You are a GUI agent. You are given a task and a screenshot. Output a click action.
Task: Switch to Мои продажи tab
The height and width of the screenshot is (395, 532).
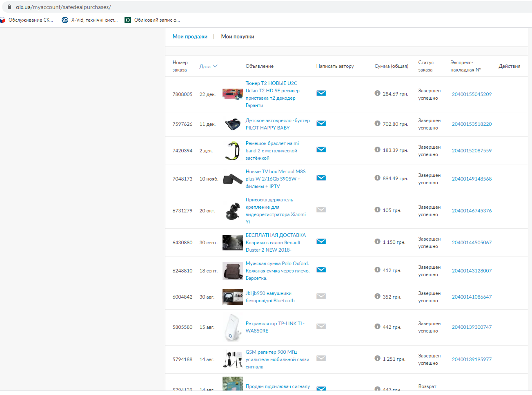pos(190,36)
